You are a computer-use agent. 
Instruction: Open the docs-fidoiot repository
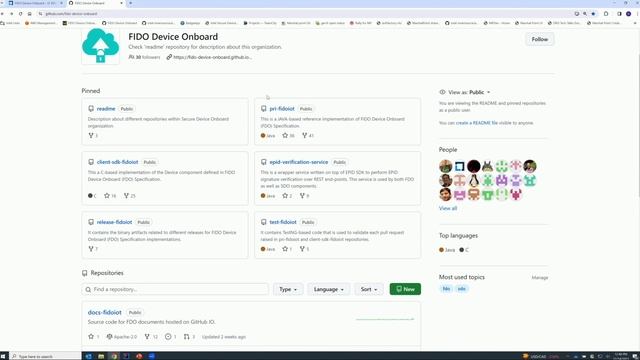click(x=104, y=312)
